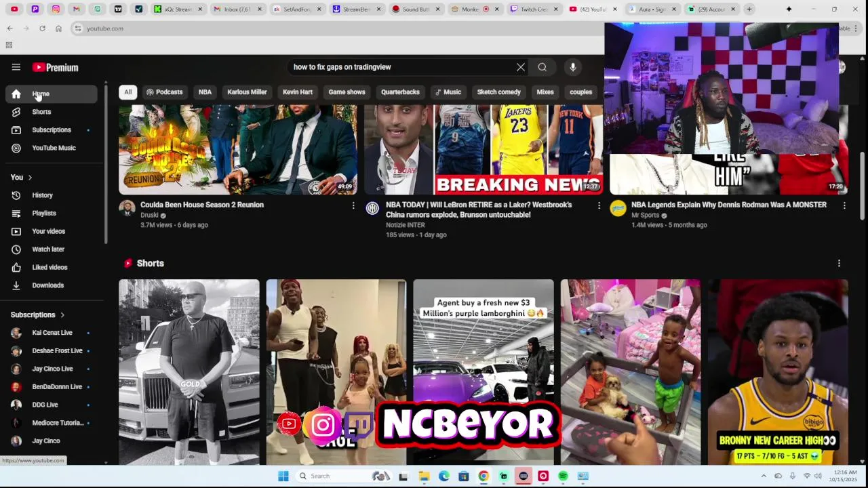The height and width of the screenshot is (488, 868).
Task: Open options for NBA TODAY video
Action: coord(599,205)
